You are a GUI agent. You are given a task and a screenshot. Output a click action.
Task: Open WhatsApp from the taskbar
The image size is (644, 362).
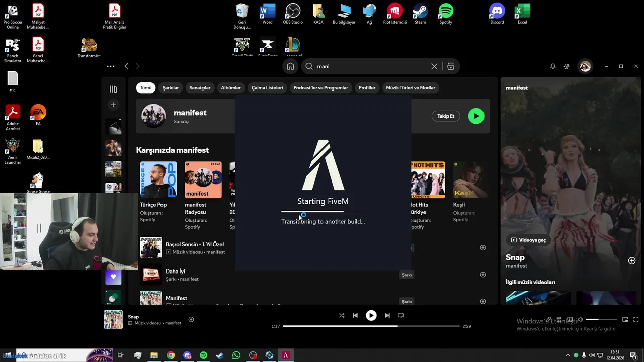[236, 355]
